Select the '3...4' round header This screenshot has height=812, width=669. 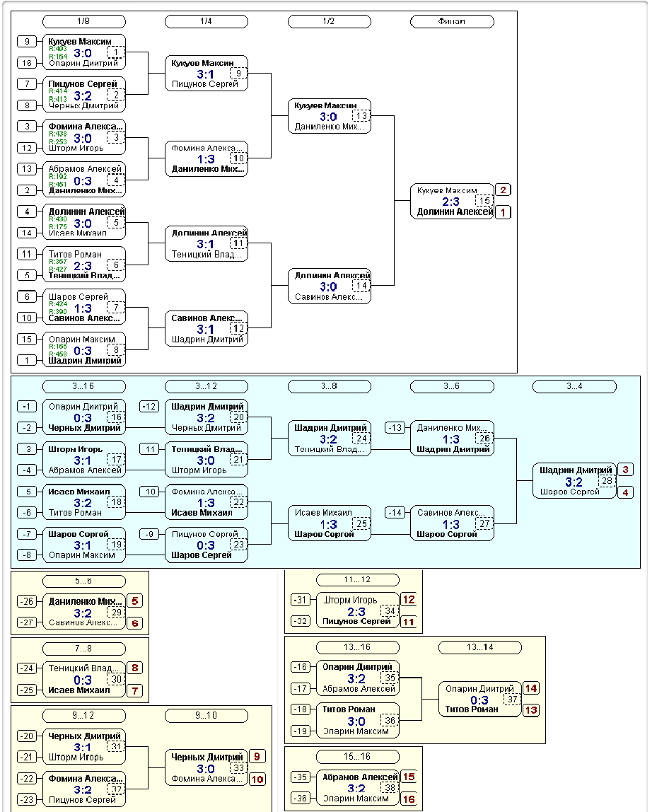[x=574, y=386]
